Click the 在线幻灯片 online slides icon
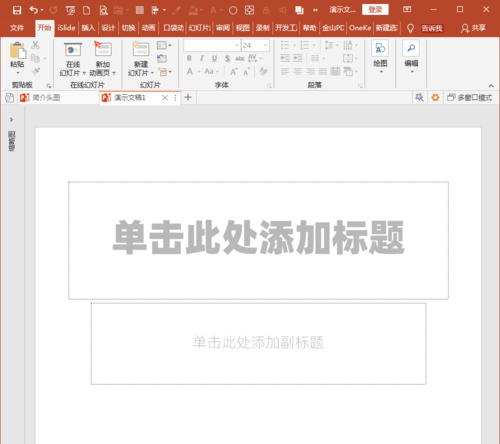The height and width of the screenshot is (444, 500). coord(73,50)
